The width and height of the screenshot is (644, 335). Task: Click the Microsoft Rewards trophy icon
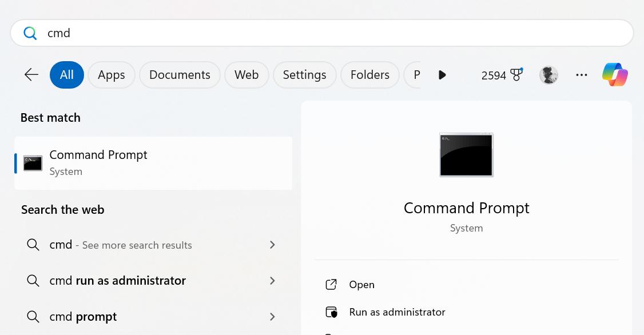click(x=516, y=74)
